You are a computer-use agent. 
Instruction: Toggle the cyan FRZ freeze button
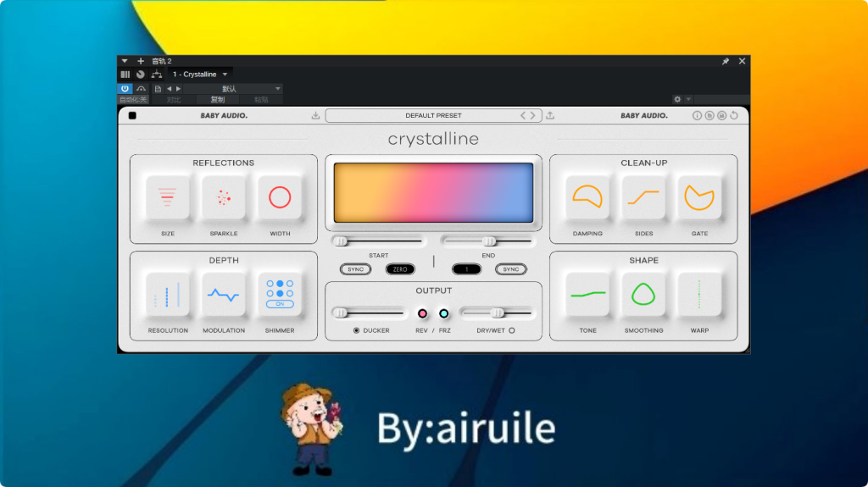pyautogui.click(x=444, y=313)
